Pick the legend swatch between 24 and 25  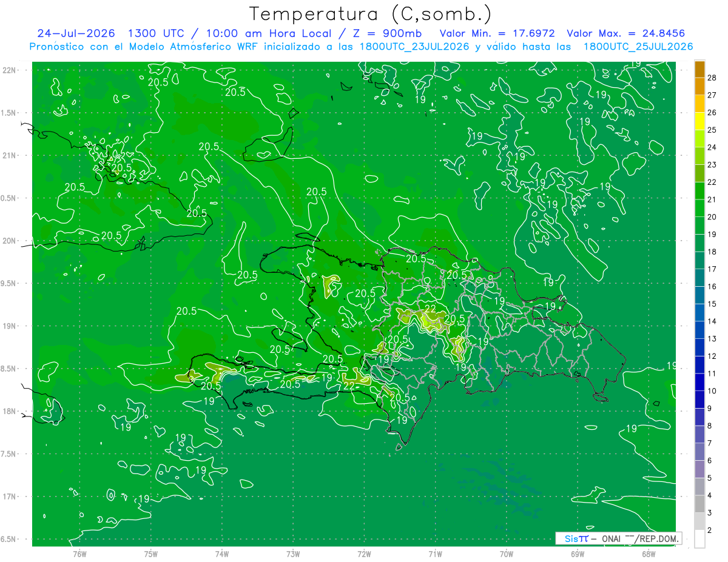(699, 139)
